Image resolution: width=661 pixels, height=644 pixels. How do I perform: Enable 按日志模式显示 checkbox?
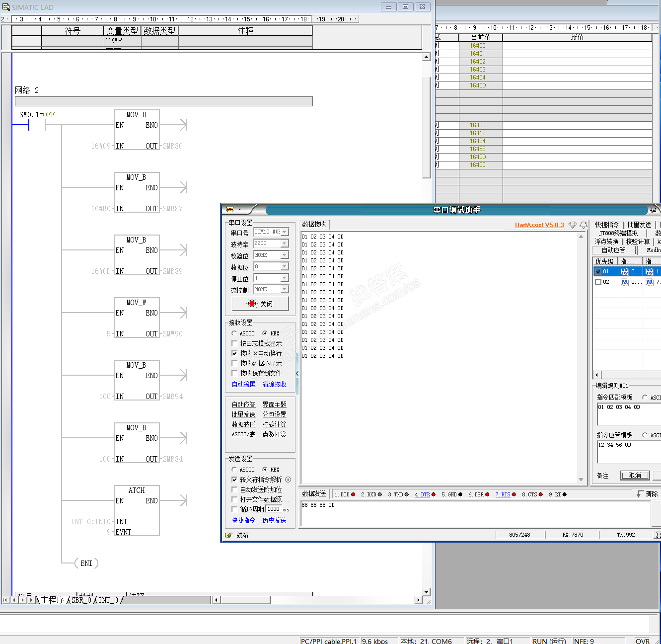(234, 343)
